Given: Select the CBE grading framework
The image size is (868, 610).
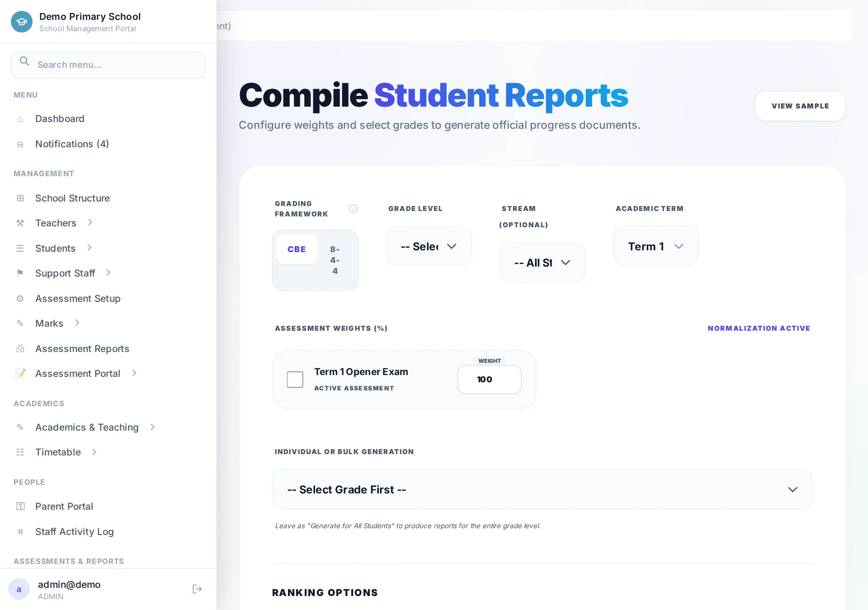Looking at the screenshot, I should tap(297, 249).
